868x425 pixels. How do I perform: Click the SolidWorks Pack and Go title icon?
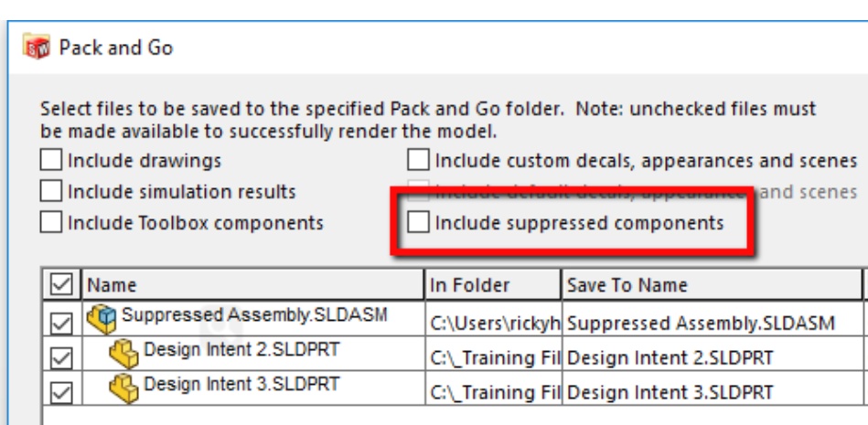coord(37,47)
